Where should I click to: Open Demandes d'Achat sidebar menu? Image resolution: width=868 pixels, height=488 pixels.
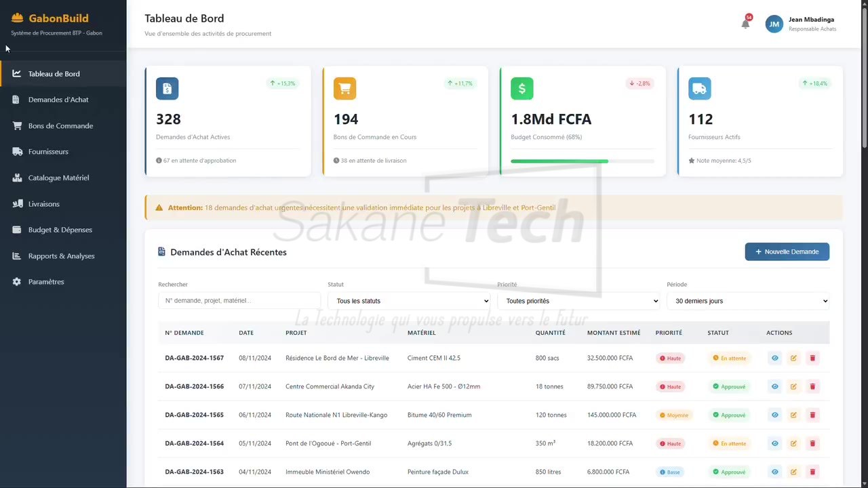point(63,100)
